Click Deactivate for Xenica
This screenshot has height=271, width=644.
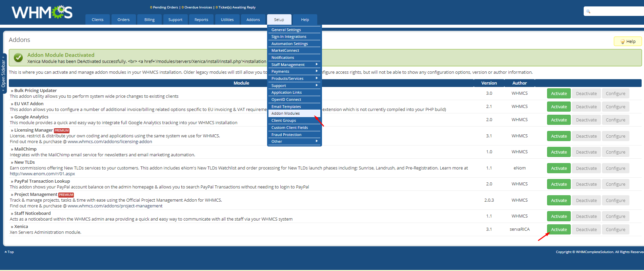[586, 229]
